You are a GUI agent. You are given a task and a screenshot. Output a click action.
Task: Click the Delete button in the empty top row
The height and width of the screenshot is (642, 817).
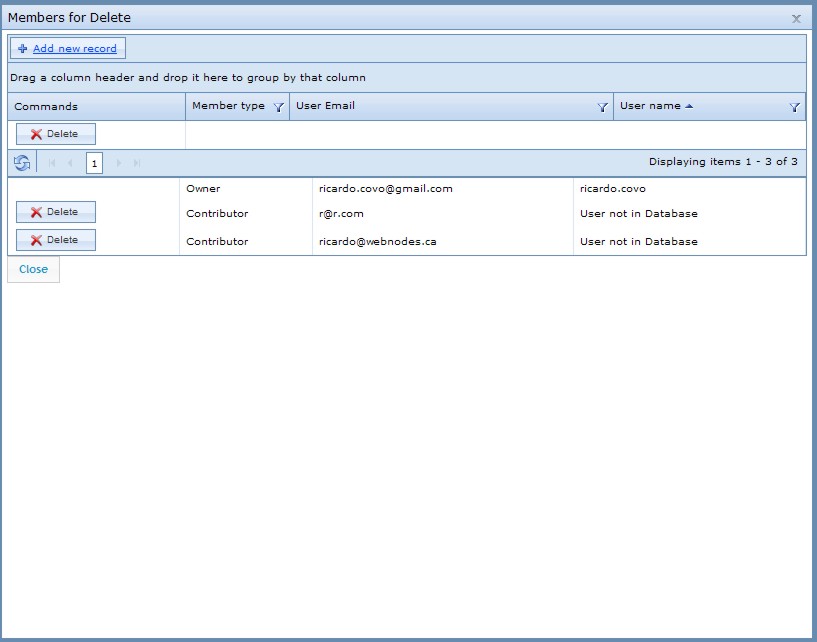point(56,134)
